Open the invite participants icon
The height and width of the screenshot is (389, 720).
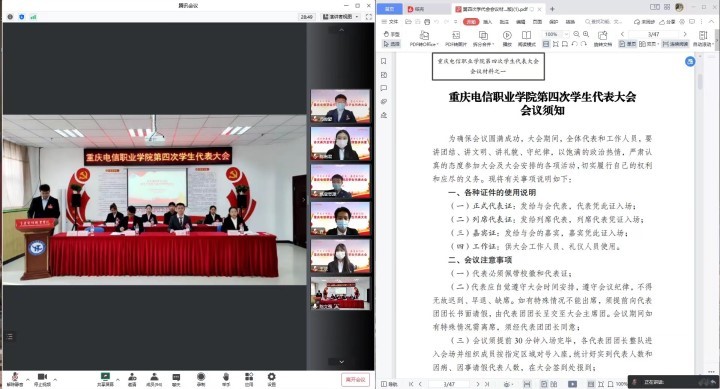coord(132,379)
